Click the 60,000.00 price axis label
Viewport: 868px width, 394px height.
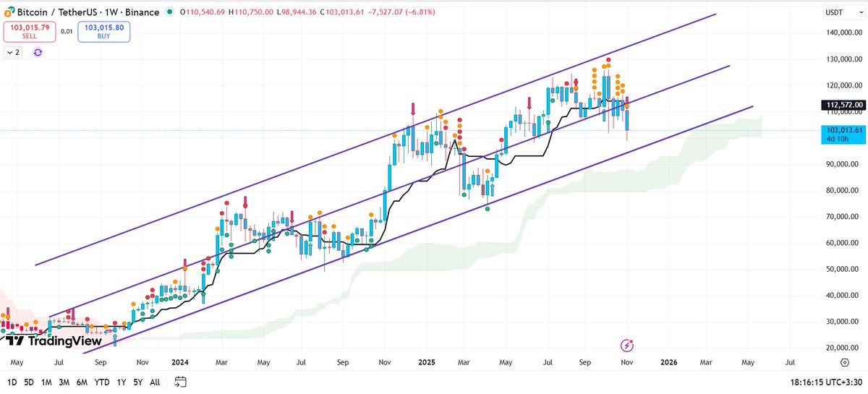[844, 243]
